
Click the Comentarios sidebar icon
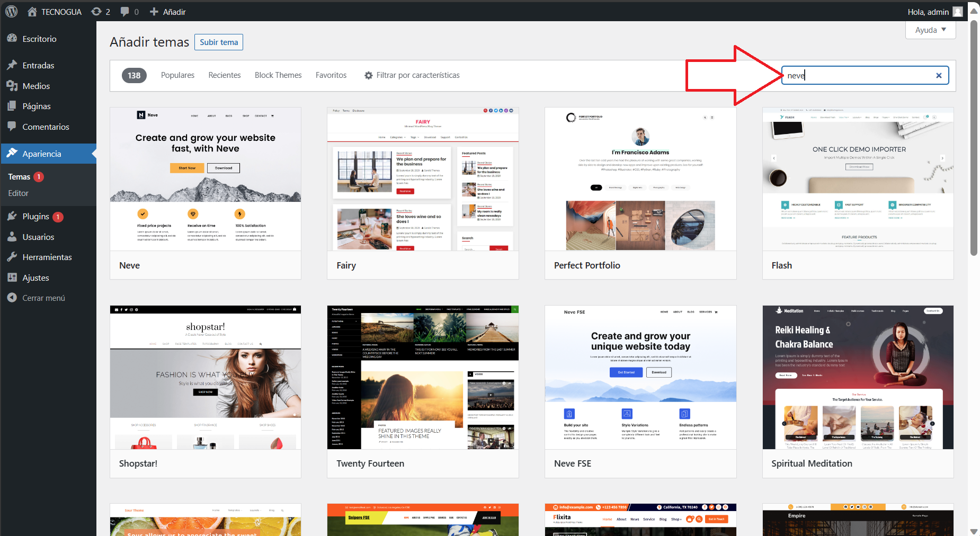[x=12, y=127]
